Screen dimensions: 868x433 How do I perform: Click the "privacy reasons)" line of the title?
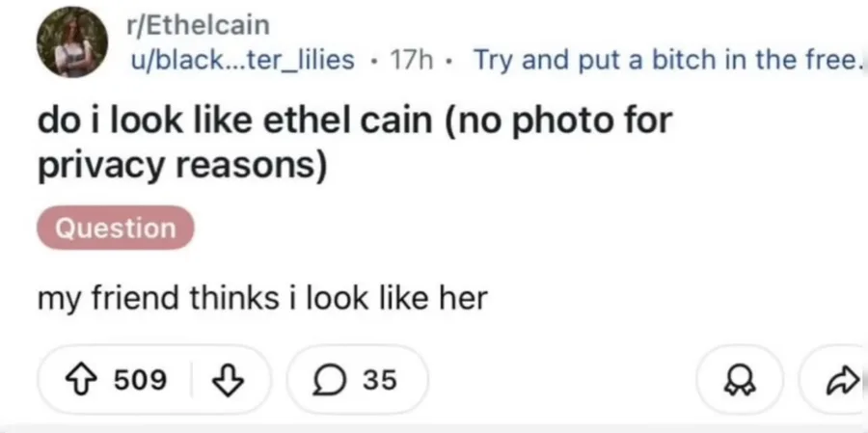(182, 165)
